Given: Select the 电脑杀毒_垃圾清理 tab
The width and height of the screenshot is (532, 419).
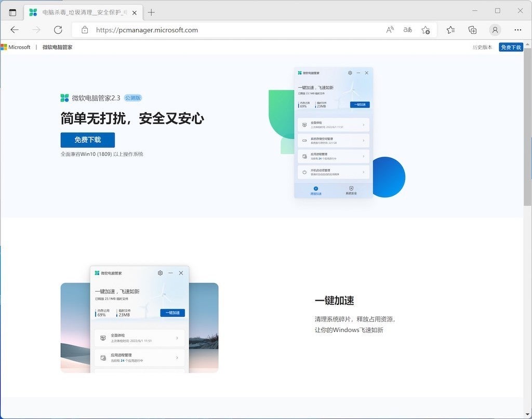Looking at the screenshot, I should point(84,12).
